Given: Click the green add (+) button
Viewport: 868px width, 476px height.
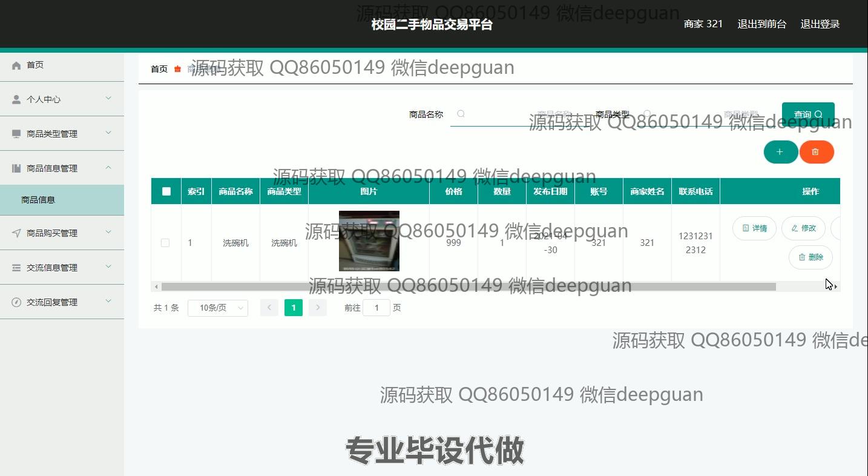Looking at the screenshot, I should coord(780,152).
